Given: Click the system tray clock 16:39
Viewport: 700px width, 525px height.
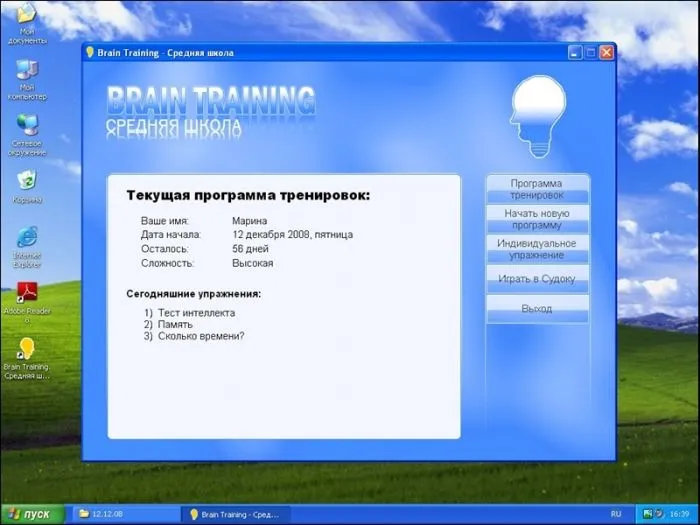Looking at the screenshot, I should [679, 514].
